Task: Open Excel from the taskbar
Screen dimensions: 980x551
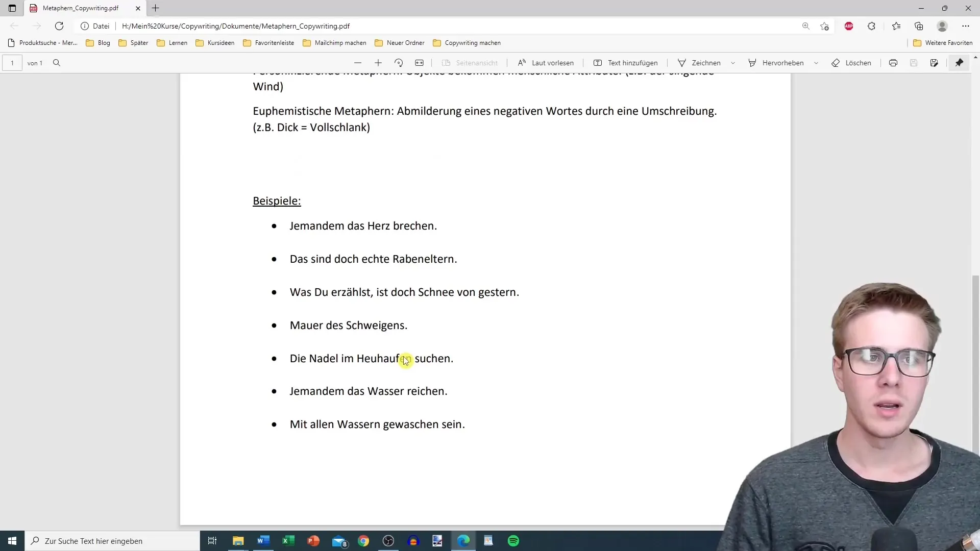Action: (x=288, y=541)
